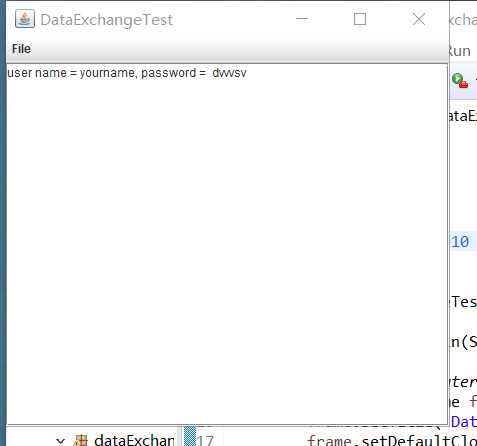The height and width of the screenshot is (446, 477).
Task: Collapse the dataExchange package tree node
Action: [60, 441]
